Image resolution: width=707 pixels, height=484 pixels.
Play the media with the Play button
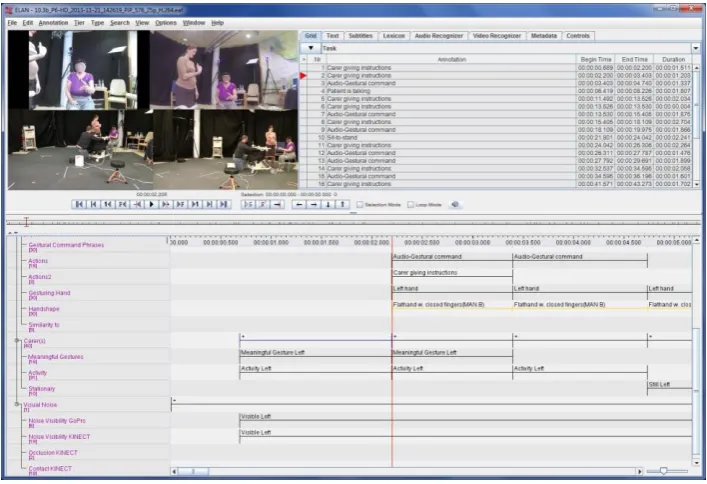coord(151,204)
